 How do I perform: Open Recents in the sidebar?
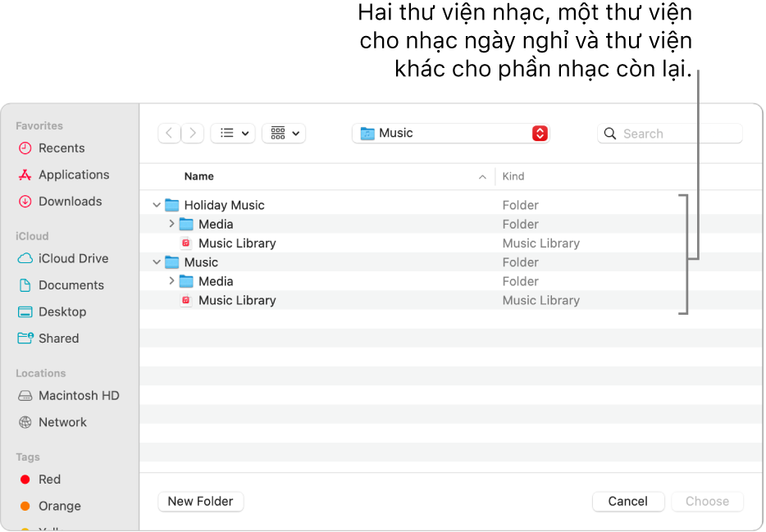pyautogui.click(x=52, y=148)
